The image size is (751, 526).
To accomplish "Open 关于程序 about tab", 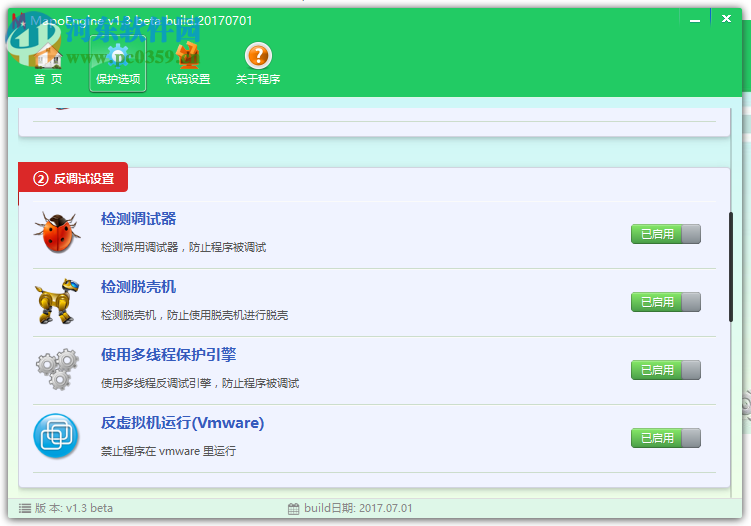I will click(258, 65).
